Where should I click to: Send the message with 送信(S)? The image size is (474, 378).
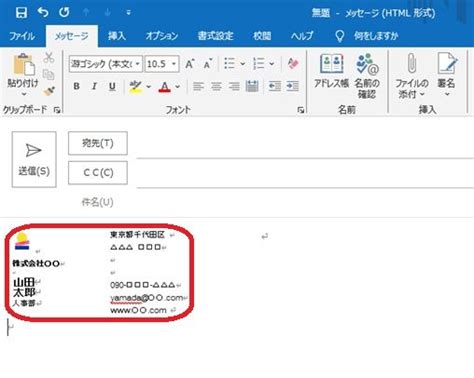(34, 159)
